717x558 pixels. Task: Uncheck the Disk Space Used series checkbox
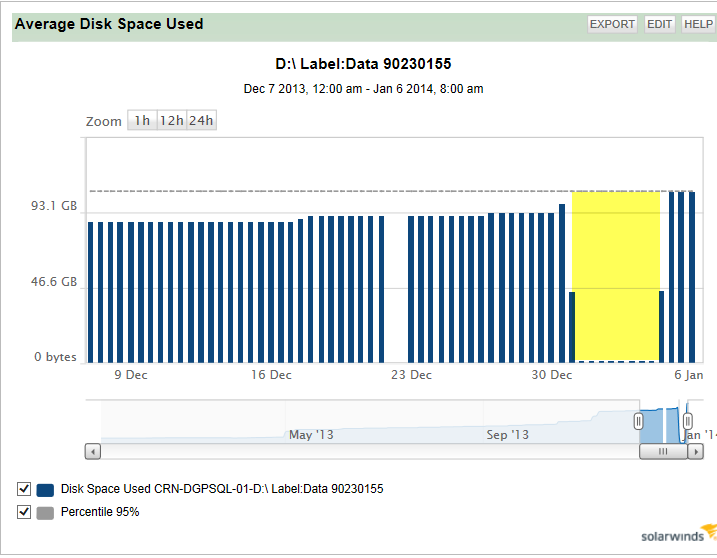(x=24, y=489)
